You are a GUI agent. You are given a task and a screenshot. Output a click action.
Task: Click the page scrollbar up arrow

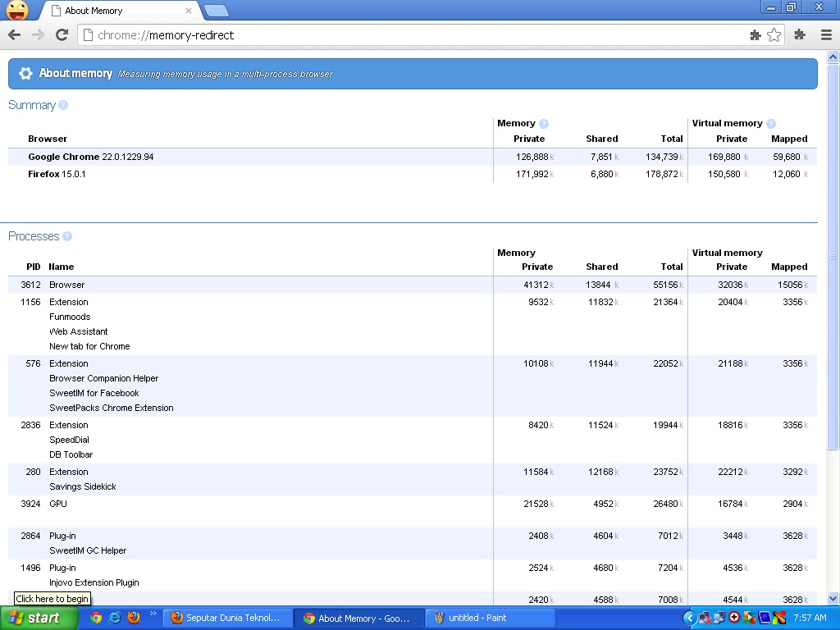click(833, 57)
